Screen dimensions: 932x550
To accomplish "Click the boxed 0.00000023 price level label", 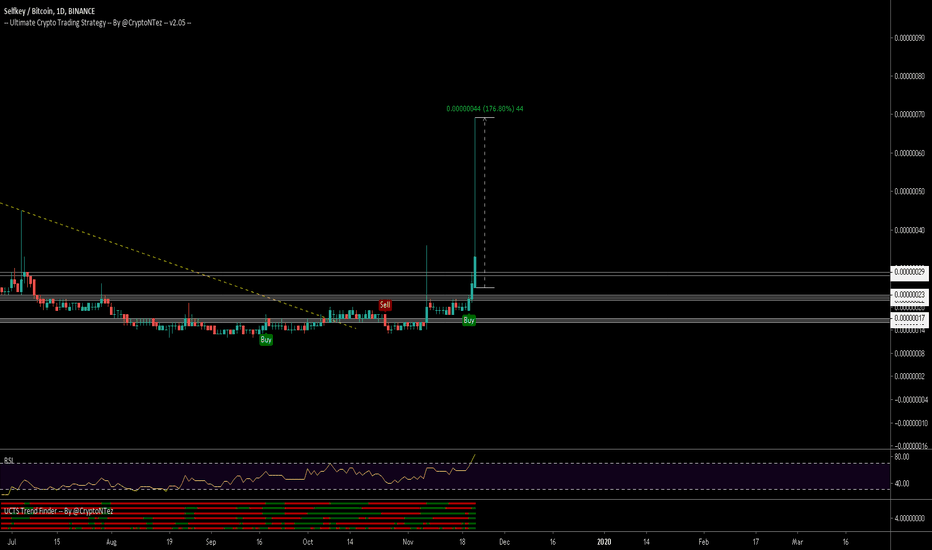I will coord(909,295).
